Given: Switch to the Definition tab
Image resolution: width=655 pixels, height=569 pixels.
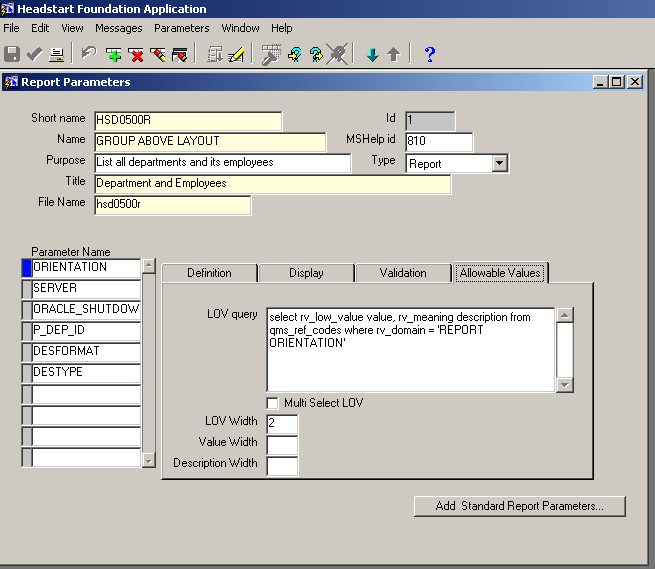Looking at the screenshot, I should point(209,273).
